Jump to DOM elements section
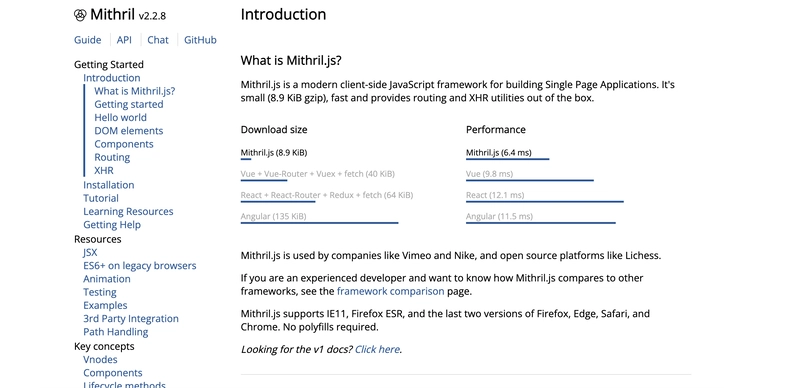The width and height of the screenshot is (800, 388). pyautogui.click(x=129, y=131)
